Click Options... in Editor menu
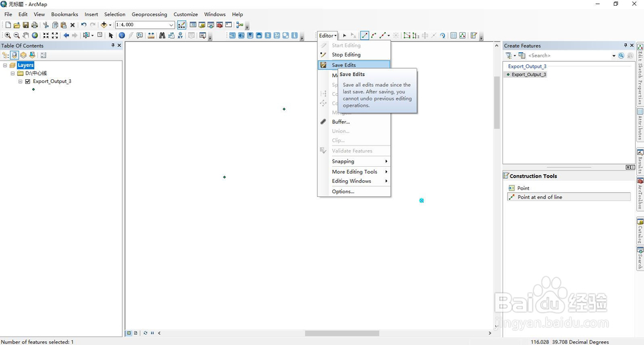Image resolution: width=644 pixels, height=345 pixels. pyautogui.click(x=354, y=192)
